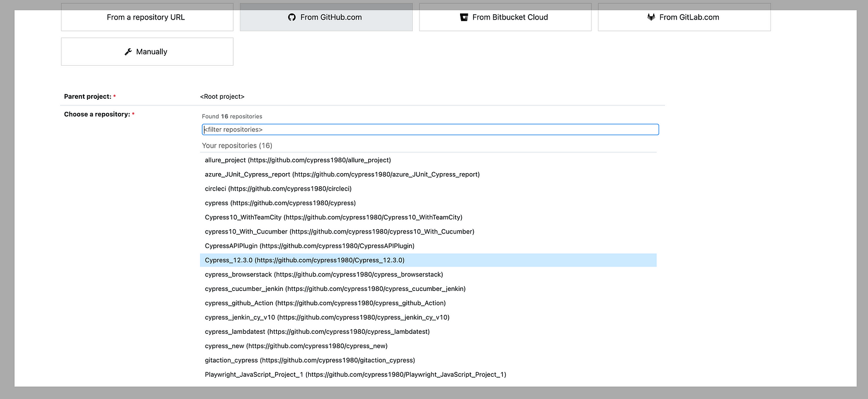
Task: Pick the CypressAPIPlugin repository
Action: tap(309, 246)
